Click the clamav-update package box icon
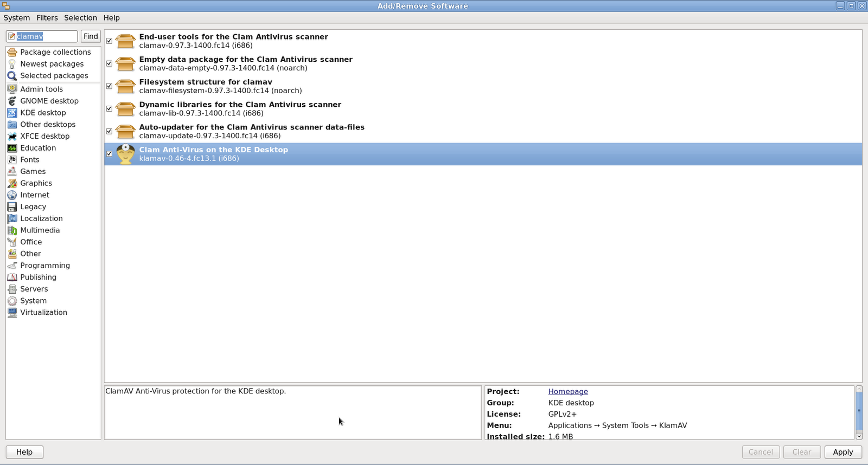 tap(125, 131)
